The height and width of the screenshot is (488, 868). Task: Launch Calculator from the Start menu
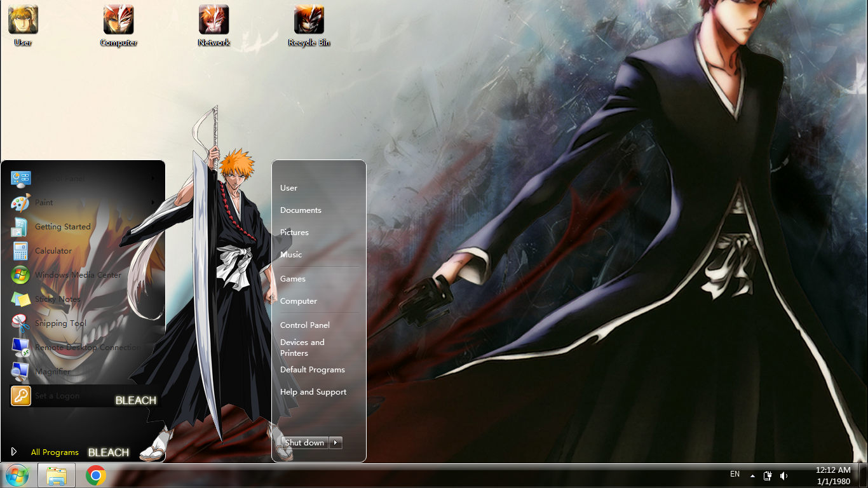point(83,251)
